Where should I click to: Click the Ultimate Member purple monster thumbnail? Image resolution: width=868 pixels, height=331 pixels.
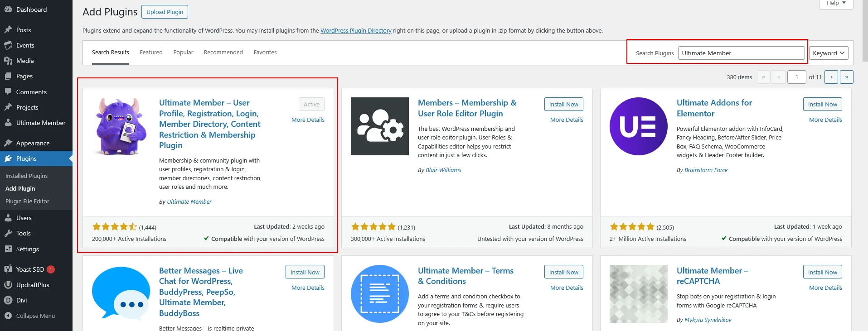coord(121,126)
